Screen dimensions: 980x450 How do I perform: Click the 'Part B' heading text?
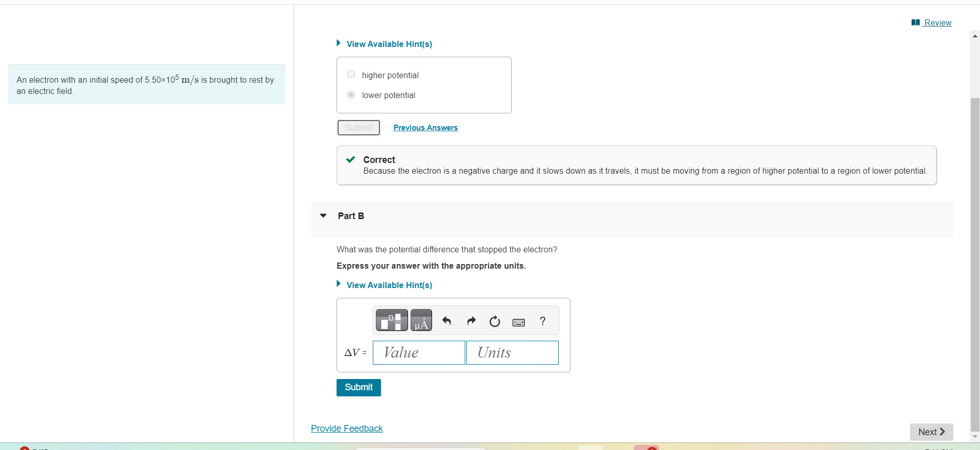pyautogui.click(x=351, y=216)
